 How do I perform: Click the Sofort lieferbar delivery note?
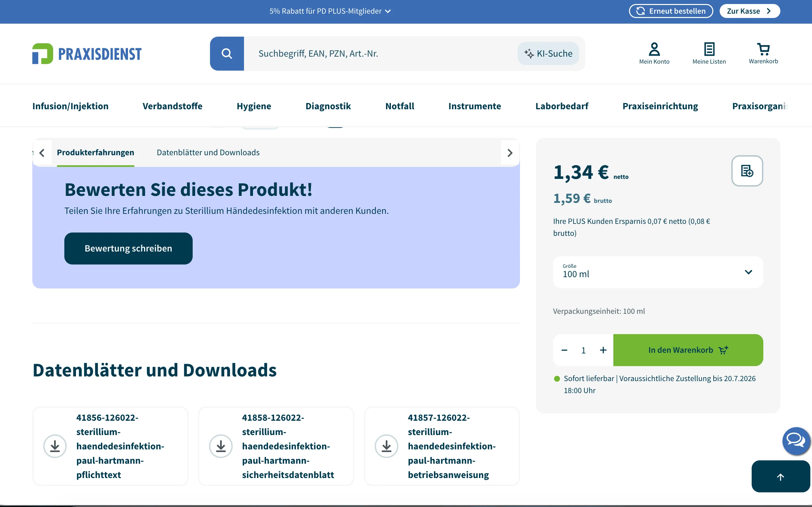coord(660,384)
